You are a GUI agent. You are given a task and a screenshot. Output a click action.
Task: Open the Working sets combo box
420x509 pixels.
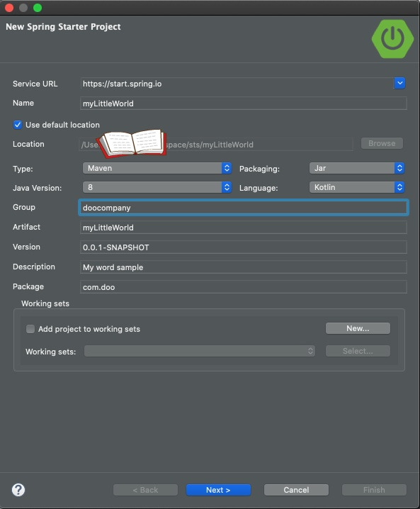tap(200, 351)
